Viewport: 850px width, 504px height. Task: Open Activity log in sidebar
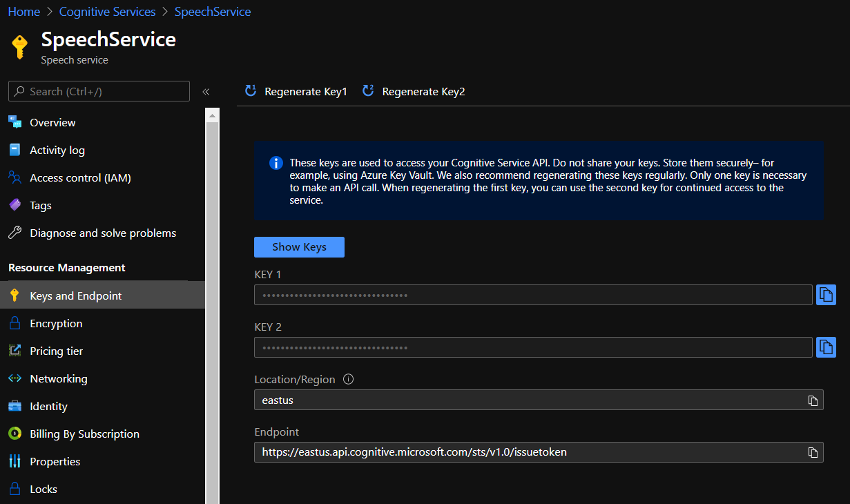[57, 150]
